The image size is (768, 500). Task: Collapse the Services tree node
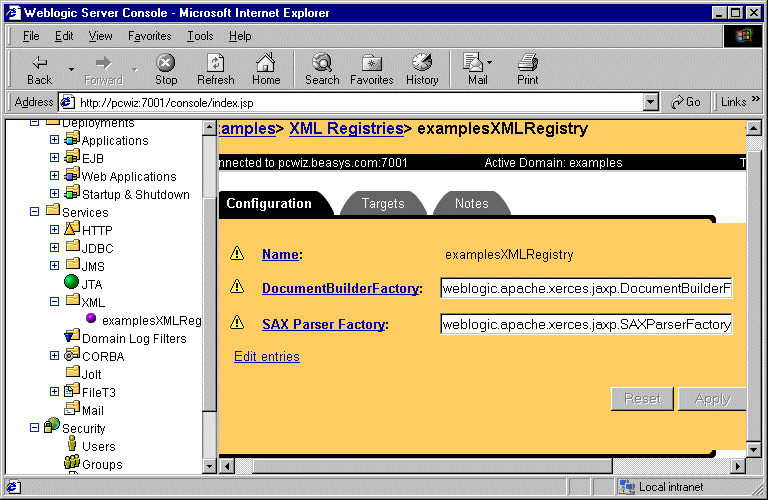click(x=34, y=212)
